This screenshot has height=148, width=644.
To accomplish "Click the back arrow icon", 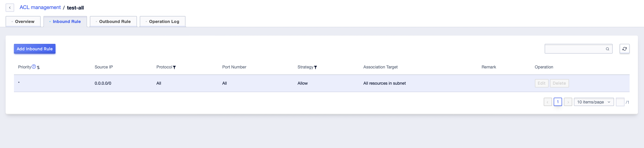I will (x=10, y=8).
